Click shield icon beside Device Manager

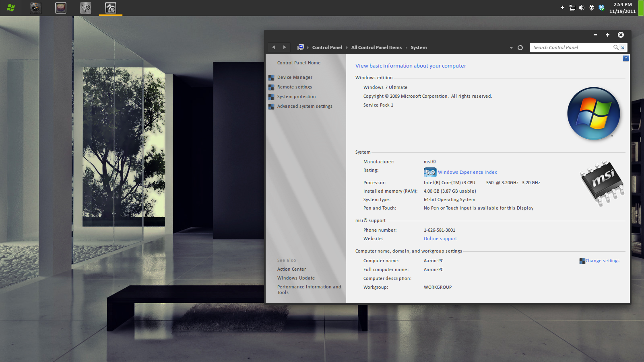tap(271, 78)
